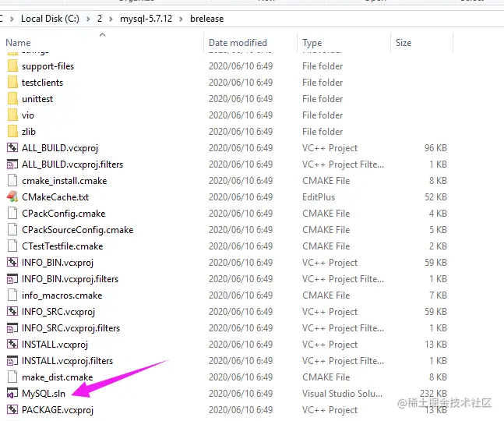Click the ALL_BUILD.vcxproj project icon
Image resolution: width=504 pixels, height=421 pixels.
click(12, 147)
